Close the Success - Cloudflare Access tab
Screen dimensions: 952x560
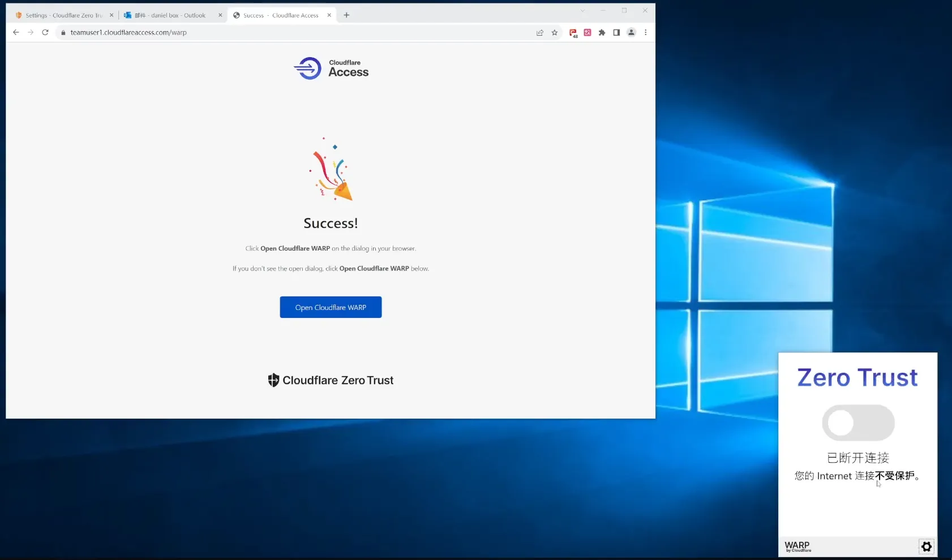329,15
